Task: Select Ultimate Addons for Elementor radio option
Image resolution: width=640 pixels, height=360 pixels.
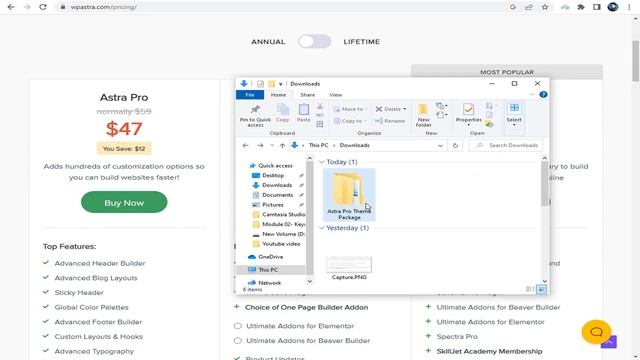Action: tap(238, 326)
